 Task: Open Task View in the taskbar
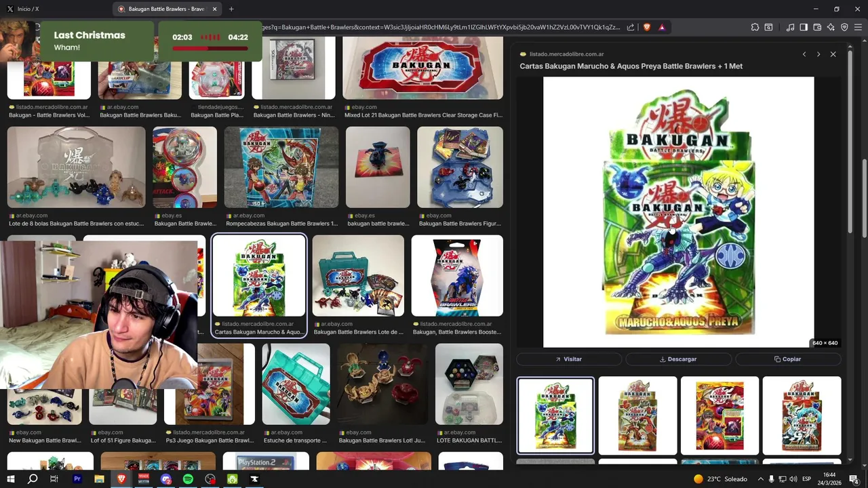coord(54,479)
